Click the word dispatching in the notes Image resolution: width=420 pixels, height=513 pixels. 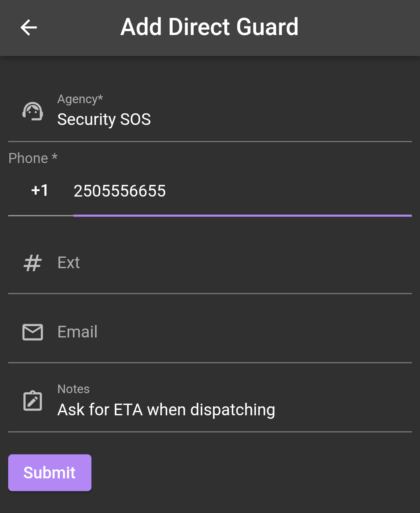(x=233, y=410)
